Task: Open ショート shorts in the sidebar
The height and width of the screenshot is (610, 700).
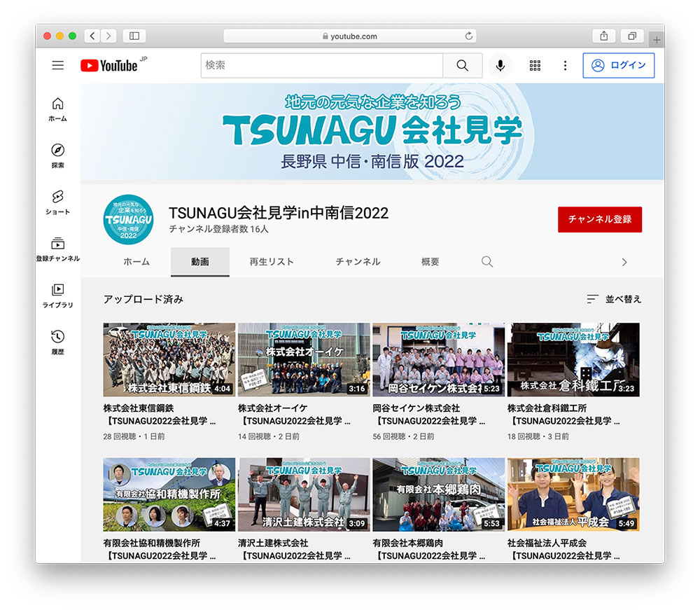Action: [x=57, y=202]
